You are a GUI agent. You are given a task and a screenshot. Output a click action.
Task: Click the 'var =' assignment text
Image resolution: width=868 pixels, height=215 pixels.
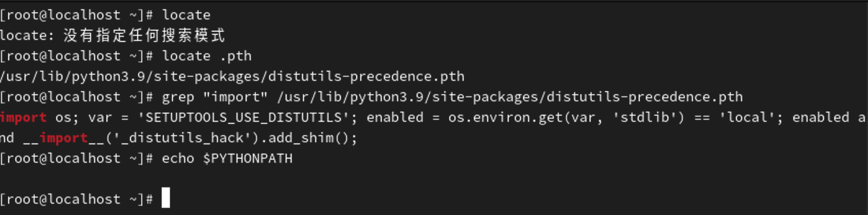[x=108, y=117]
